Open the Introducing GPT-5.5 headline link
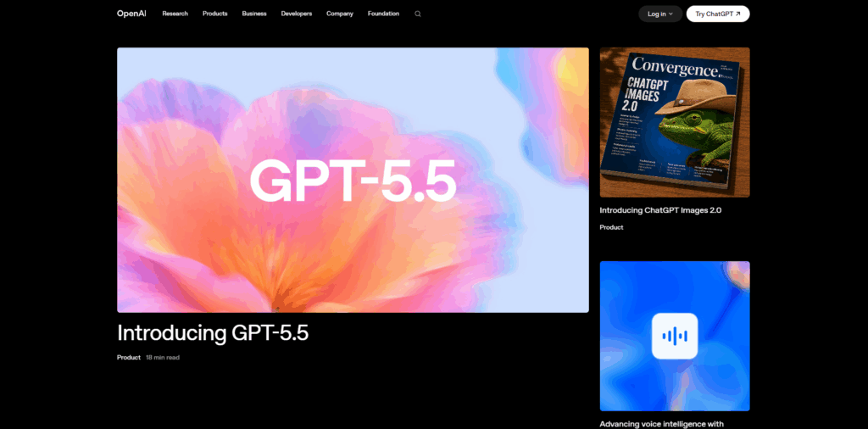The height and width of the screenshot is (429, 868). pyautogui.click(x=213, y=333)
